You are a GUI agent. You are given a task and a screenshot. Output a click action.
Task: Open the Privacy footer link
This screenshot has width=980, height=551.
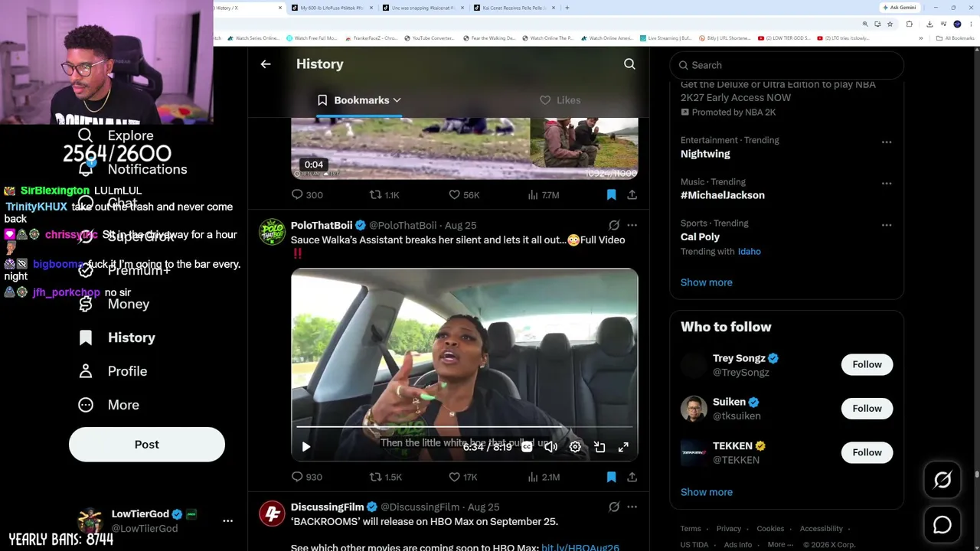point(728,529)
